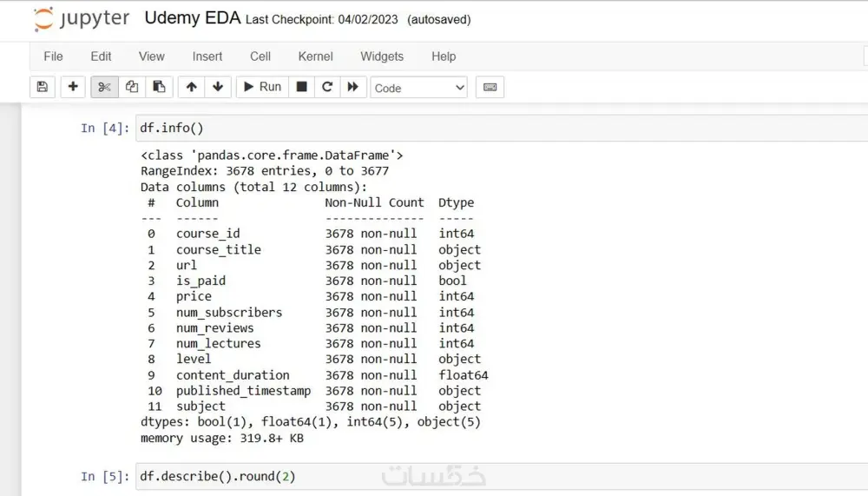This screenshot has height=496, width=868.
Task: Click into the df.describe().round(2) cell
Action: (x=502, y=477)
